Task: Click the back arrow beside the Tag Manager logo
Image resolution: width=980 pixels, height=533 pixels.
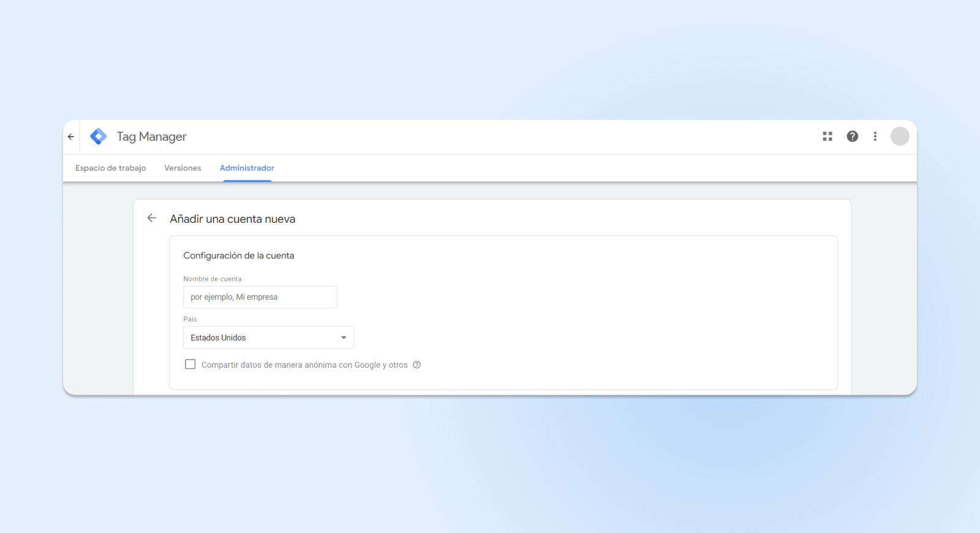Action: click(x=71, y=137)
